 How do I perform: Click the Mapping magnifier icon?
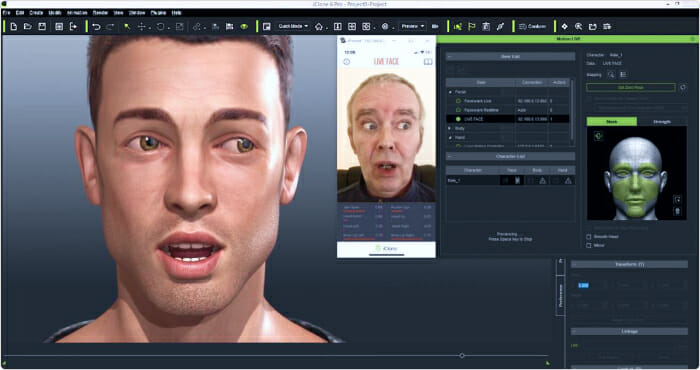pyautogui.click(x=611, y=75)
